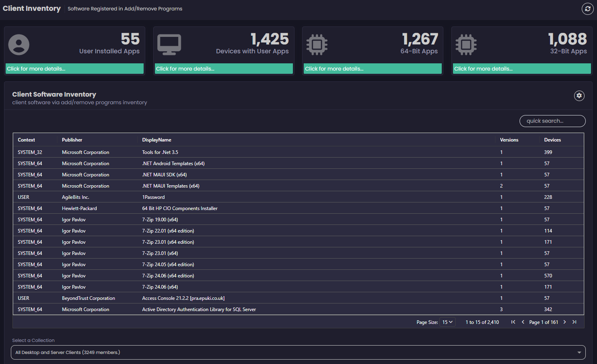Sort the table by Publisher column
Viewport: 597px width, 364px height.
(x=72, y=140)
